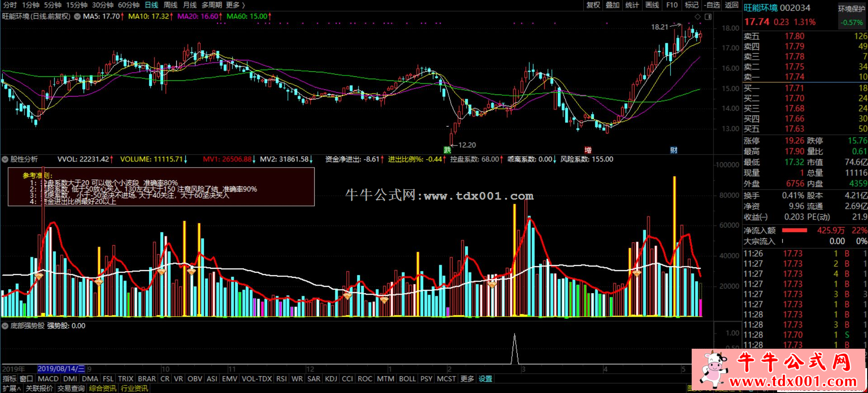Screen dimensions: 868x393
Task: Click the 叠加 overlay button
Action: 613,5
